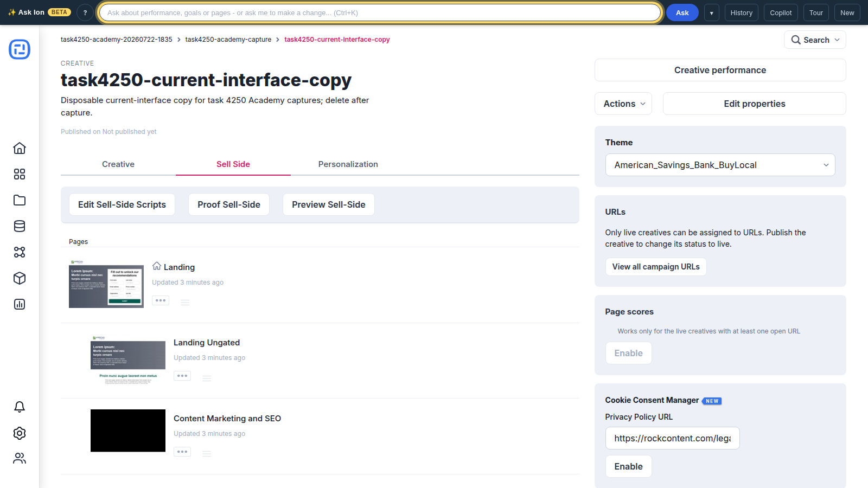Expand the Search dropdown at top right

815,40
